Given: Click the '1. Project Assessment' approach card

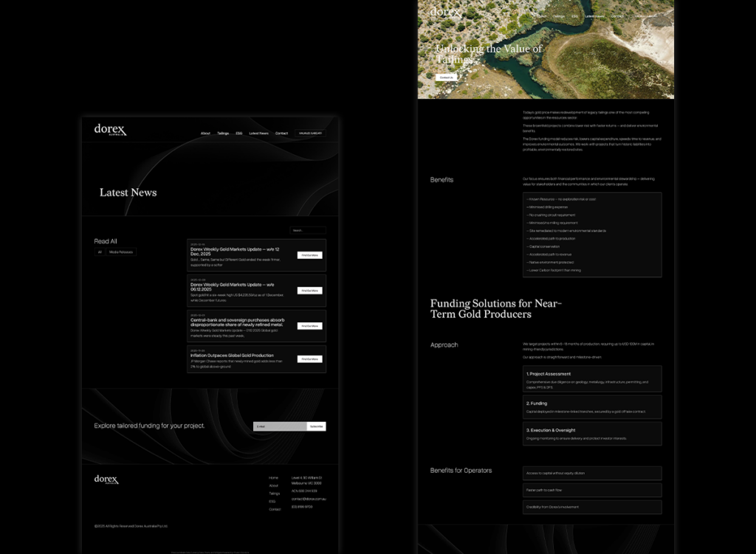Looking at the screenshot, I should pyautogui.click(x=593, y=378).
